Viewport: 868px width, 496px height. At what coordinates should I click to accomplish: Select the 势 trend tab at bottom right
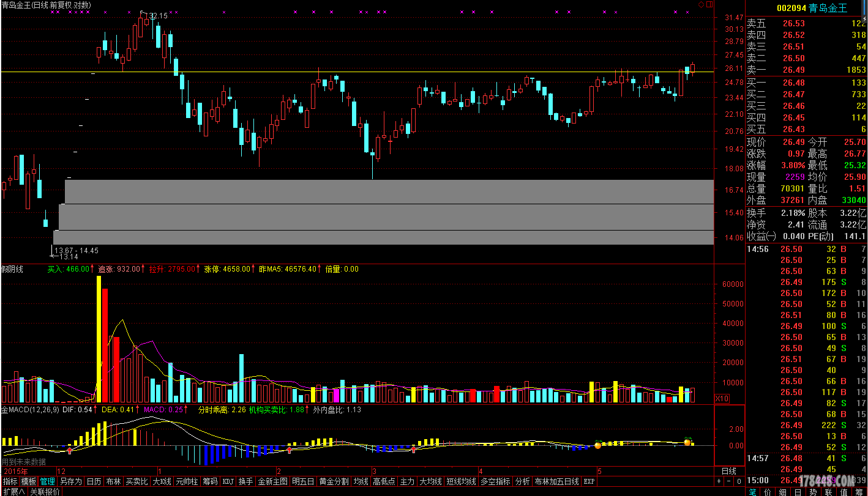(814, 491)
